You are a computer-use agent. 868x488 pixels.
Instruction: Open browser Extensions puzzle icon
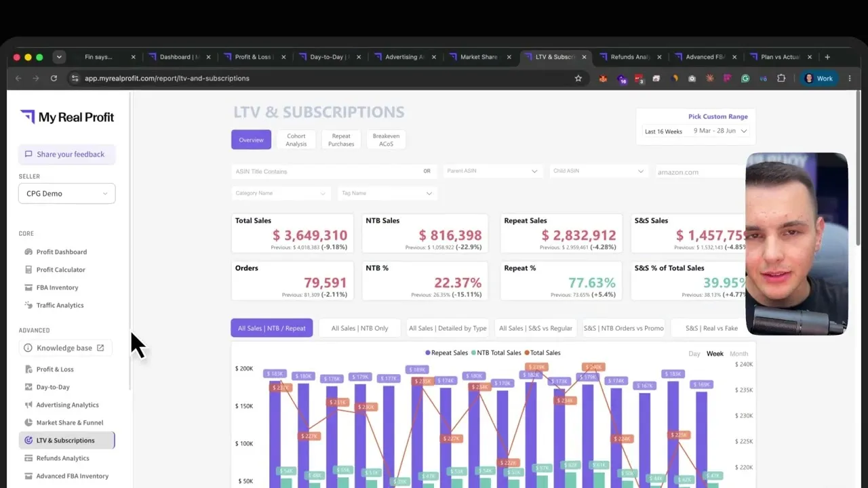pyautogui.click(x=781, y=78)
